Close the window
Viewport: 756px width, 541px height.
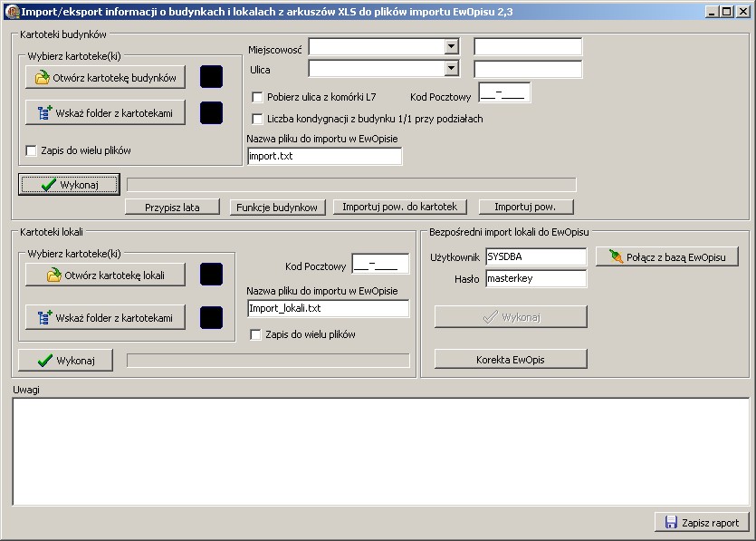[743, 12]
